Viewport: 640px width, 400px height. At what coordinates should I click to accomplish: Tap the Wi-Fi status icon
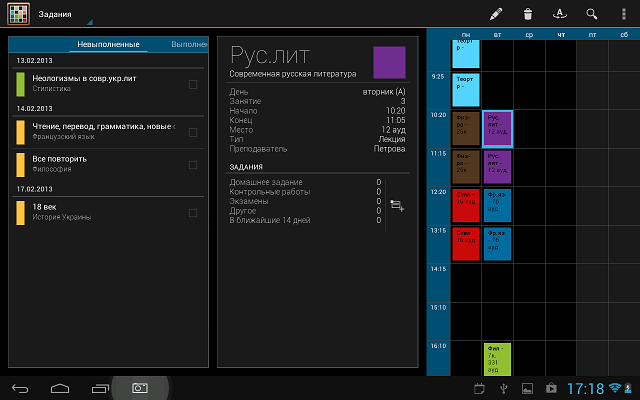(x=614, y=388)
